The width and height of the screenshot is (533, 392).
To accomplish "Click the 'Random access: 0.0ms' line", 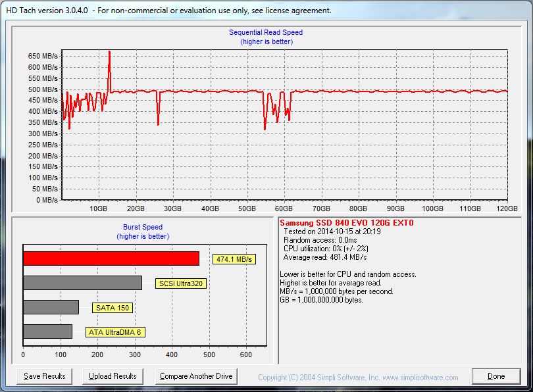I will coord(320,240).
